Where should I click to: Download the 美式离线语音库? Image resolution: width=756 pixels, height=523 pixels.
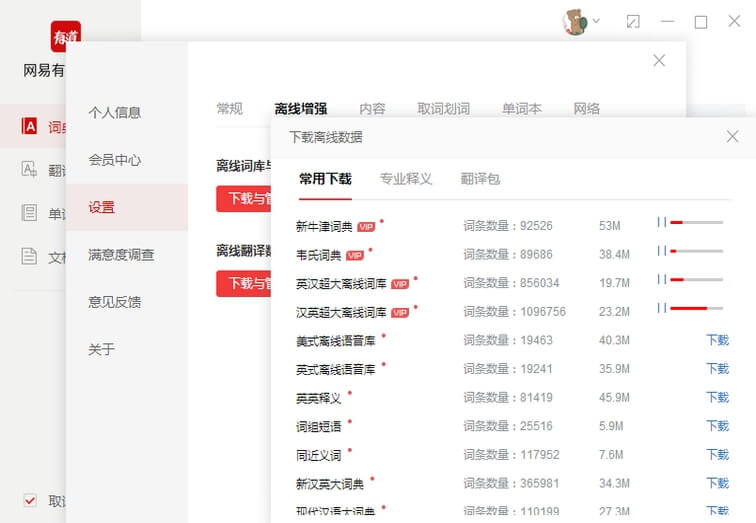pos(717,340)
